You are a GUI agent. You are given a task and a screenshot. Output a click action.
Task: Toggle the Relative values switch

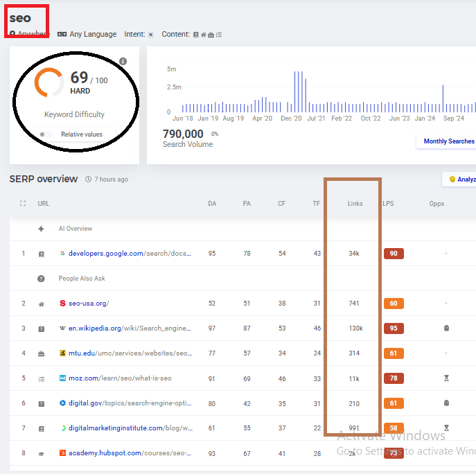tap(45, 134)
